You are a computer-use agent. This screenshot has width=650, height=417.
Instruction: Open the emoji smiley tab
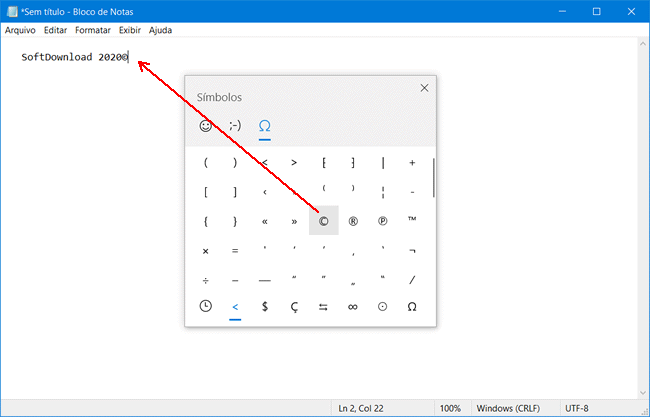[206, 126]
